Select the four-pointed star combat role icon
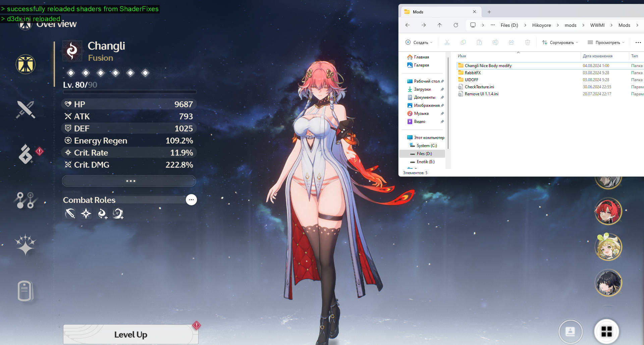This screenshot has height=345, width=644. coord(86,213)
